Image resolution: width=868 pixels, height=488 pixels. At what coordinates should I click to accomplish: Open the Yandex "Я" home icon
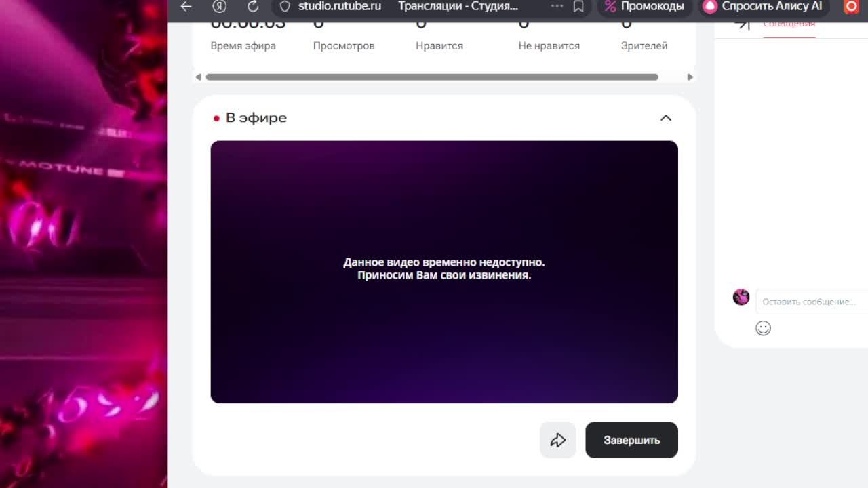[x=219, y=7]
